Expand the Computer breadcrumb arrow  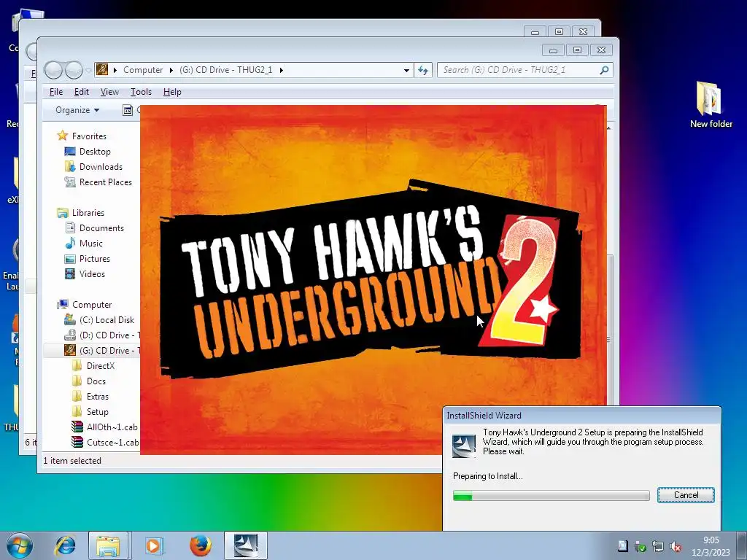click(x=171, y=70)
